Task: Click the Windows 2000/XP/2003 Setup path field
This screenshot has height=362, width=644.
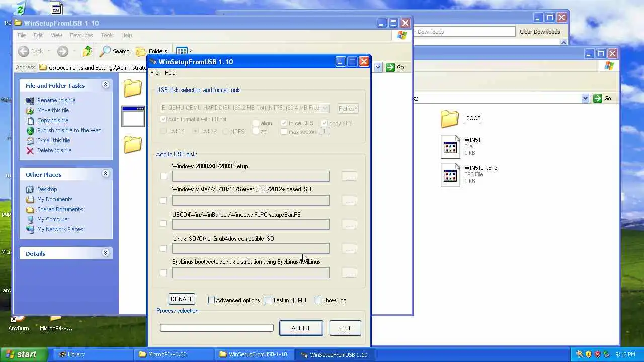Action: (251, 176)
